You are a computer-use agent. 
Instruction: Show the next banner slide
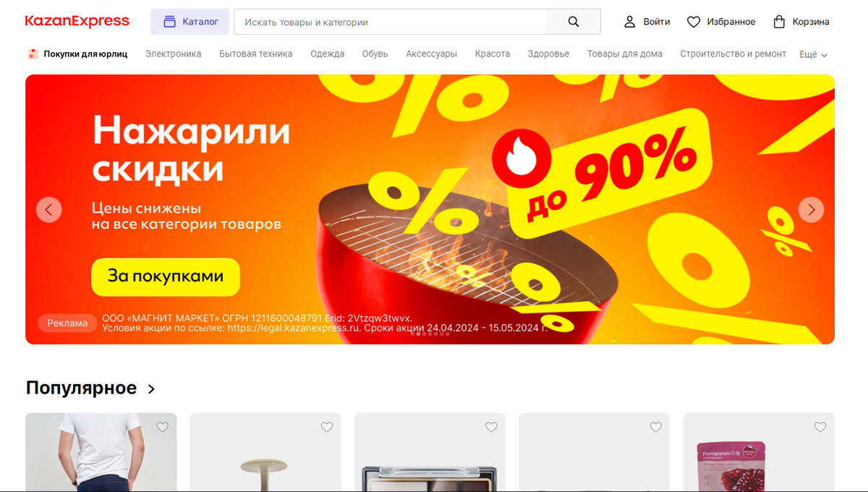[x=811, y=210]
